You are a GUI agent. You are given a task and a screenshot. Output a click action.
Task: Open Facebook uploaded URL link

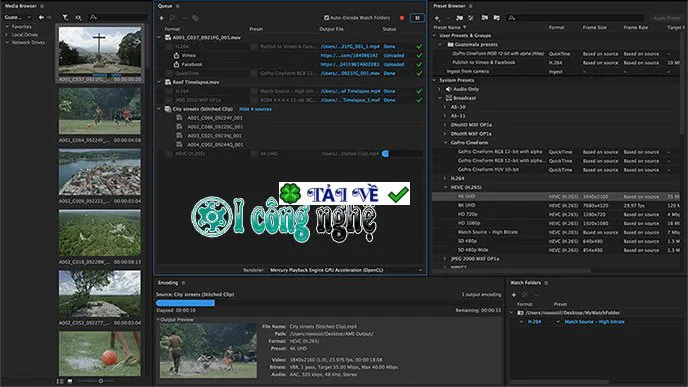349,64
